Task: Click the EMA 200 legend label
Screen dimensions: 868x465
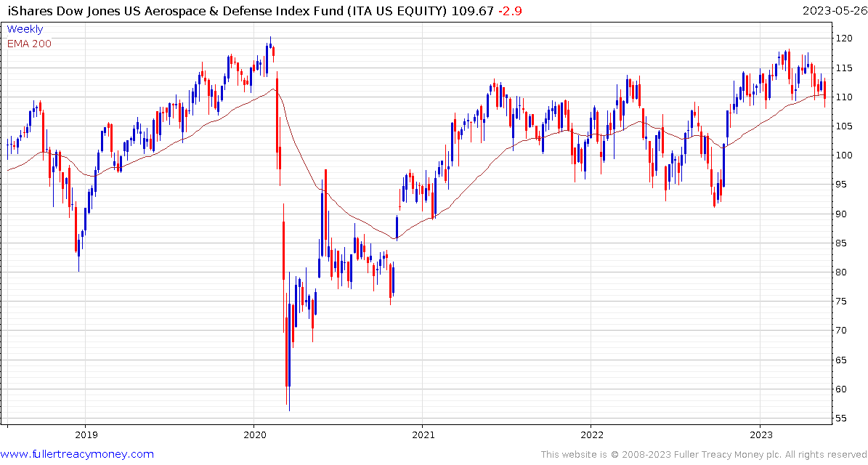Action: tap(29, 44)
